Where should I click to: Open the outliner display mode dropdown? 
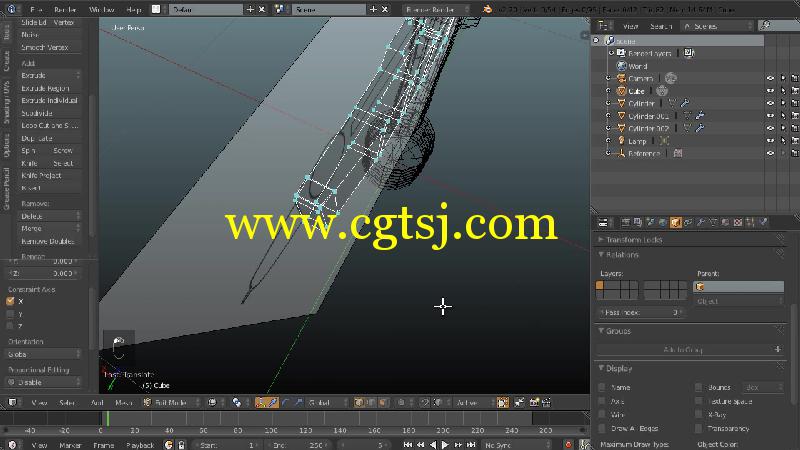coord(718,26)
